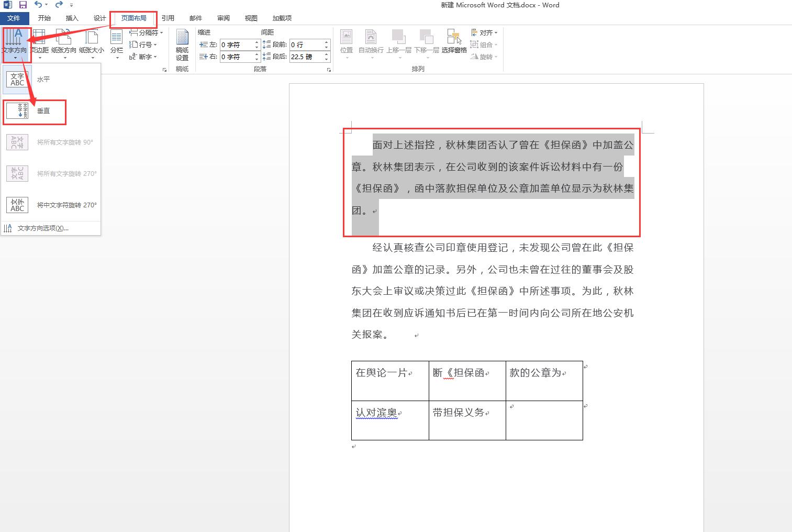The height and width of the screenshot is (532, 792).
Task: Click the 段后 spacing after field showing 22.5 磅
Action: click(x=306, y=57)
